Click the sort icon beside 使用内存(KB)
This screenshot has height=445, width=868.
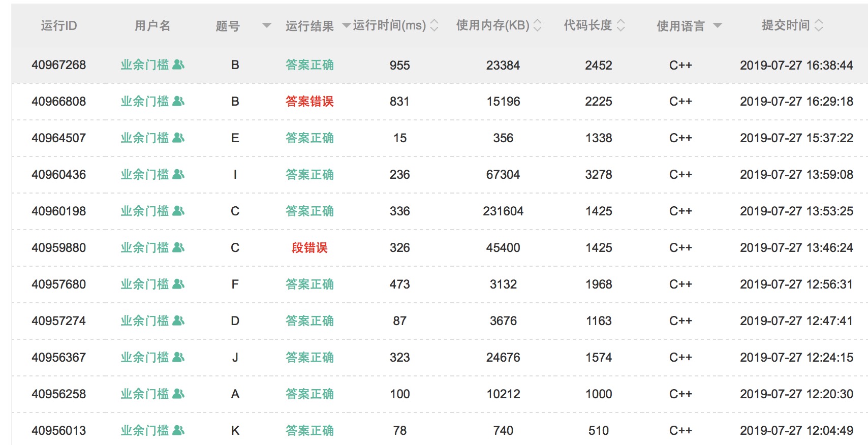click(537, 25)
